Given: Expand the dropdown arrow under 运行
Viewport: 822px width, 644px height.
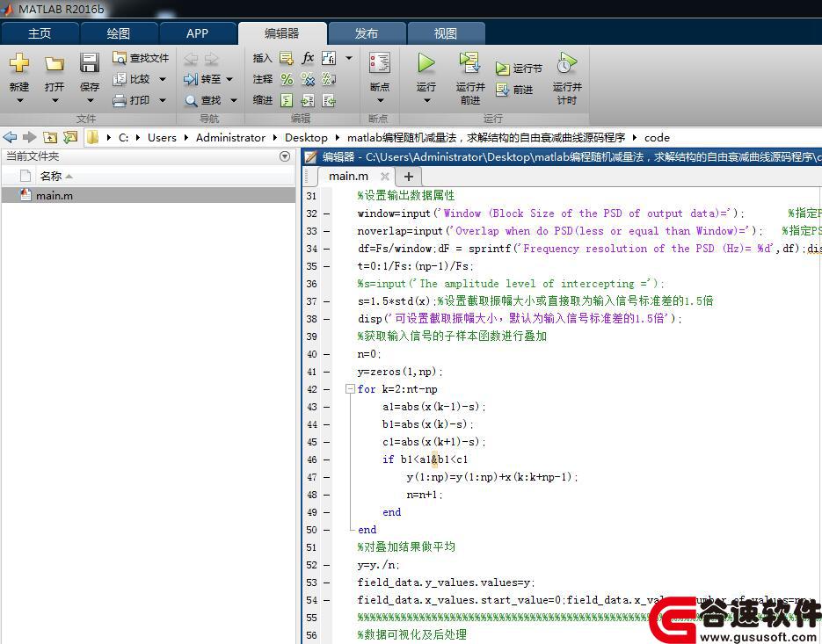Looking at the screenshot, I should [426, 101].
